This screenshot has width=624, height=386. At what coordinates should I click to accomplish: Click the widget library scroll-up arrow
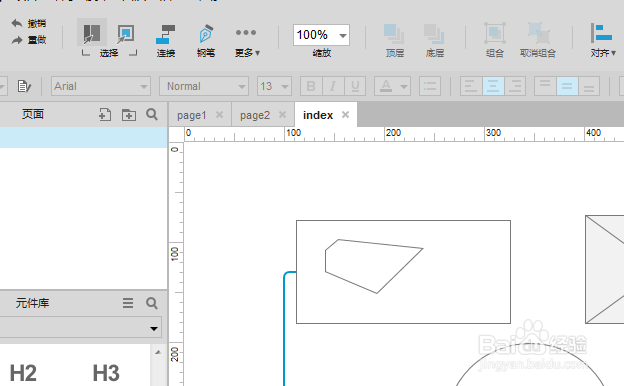(158, 352)
